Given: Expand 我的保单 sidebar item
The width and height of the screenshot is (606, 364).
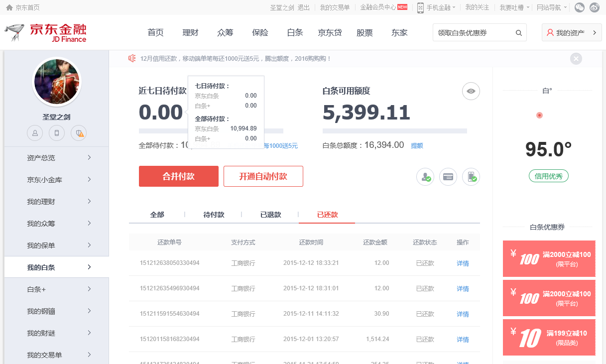Looking at the screenshot, I should click(56, 245).
